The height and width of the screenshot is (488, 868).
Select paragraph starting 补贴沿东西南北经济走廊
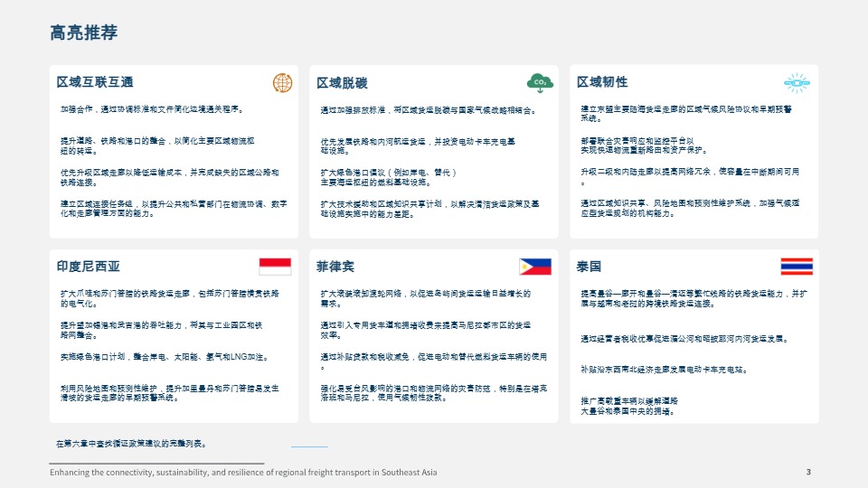point(665,370)
